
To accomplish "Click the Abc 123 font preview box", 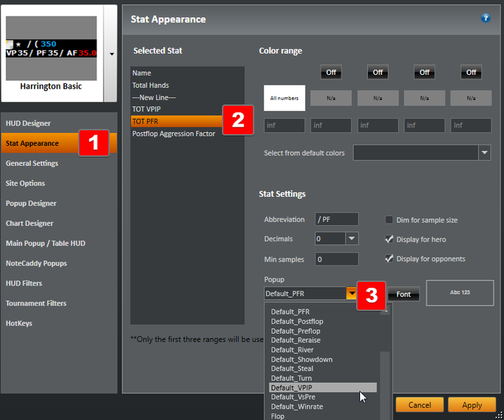I will [460, 293].
